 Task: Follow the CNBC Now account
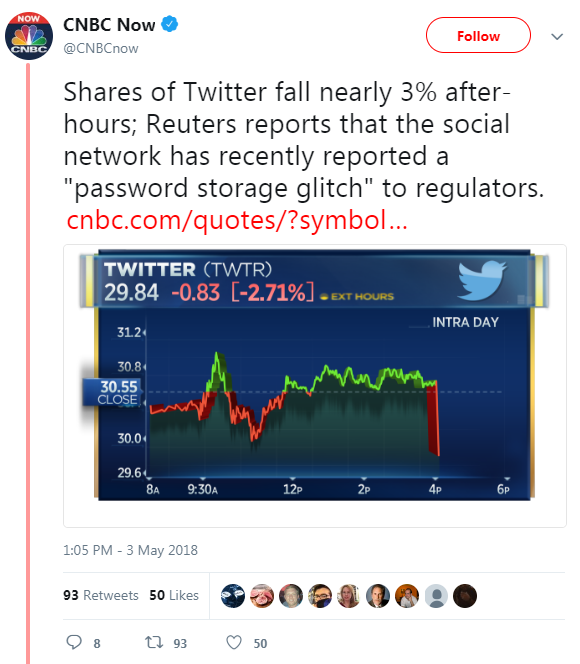pos(478,35)
